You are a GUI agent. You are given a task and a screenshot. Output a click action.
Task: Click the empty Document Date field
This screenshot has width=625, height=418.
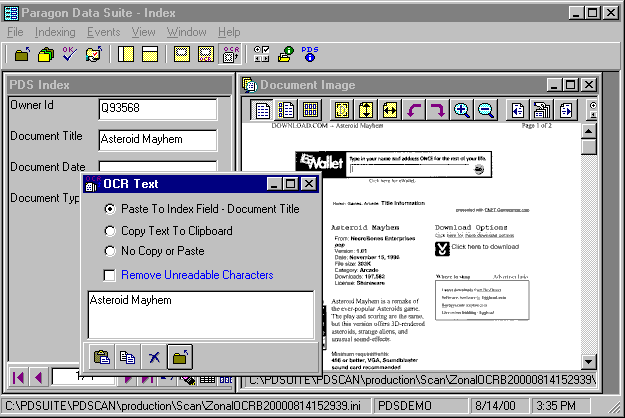coord(158,167)
